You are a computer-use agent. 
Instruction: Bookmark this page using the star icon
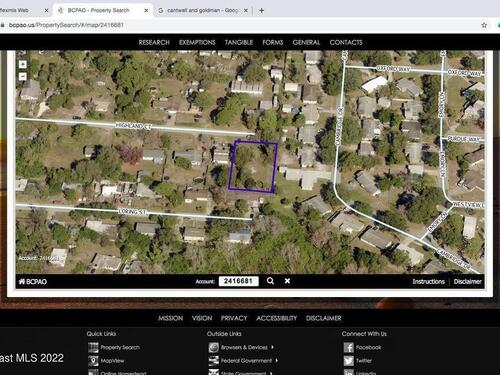pos(484,25)
